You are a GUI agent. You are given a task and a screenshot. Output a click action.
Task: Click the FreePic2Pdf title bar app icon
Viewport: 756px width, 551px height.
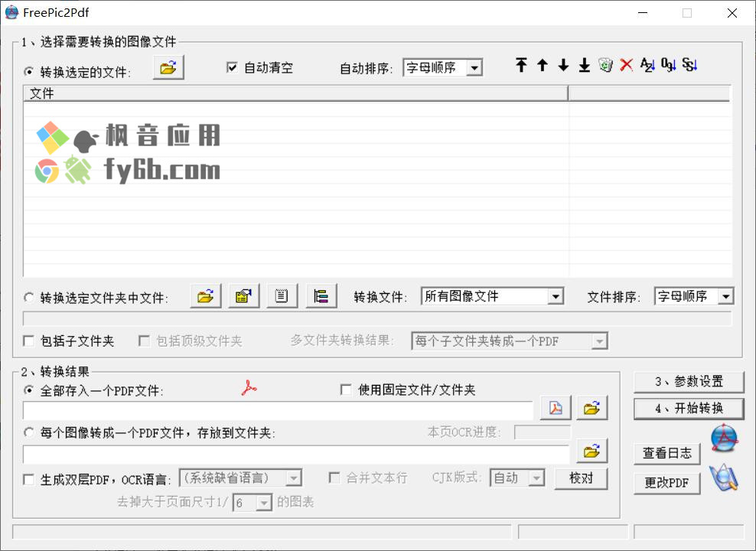[11, 12]
